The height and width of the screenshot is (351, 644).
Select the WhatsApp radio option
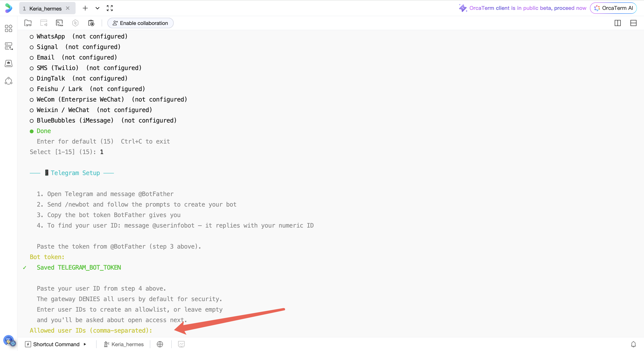(32, 37)
